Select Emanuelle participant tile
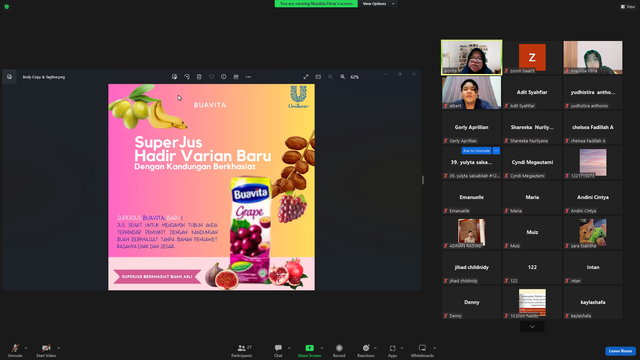Screen dimensions: 640x360 (x=471, y=198)
